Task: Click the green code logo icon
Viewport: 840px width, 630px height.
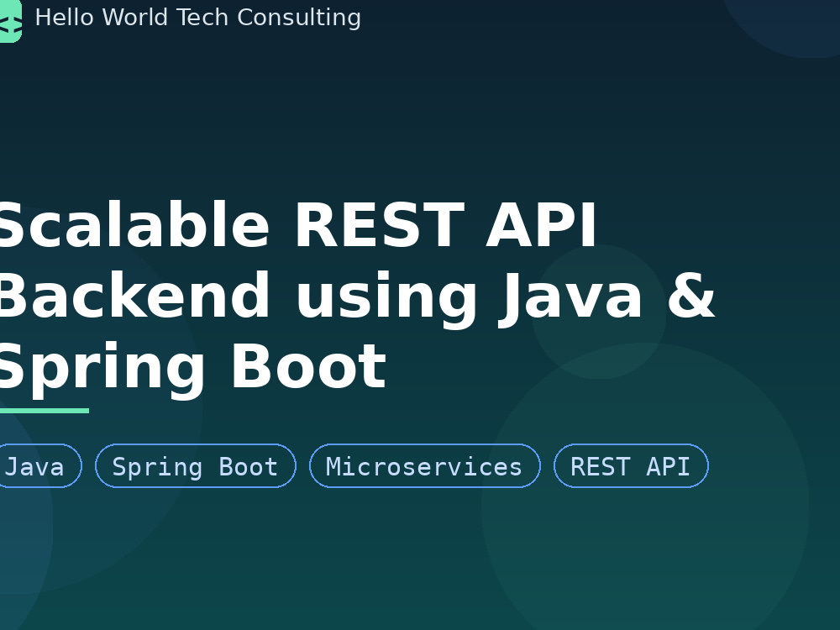Action: pyautogui.click(x=10, y=21)
